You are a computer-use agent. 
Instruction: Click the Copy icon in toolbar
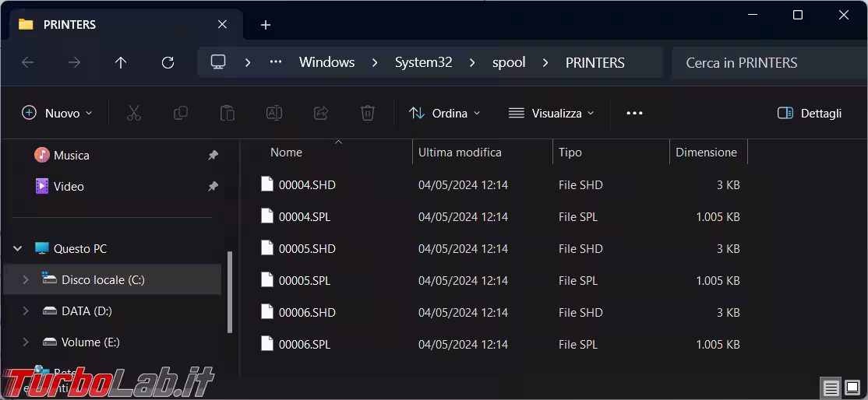(180, 114)
